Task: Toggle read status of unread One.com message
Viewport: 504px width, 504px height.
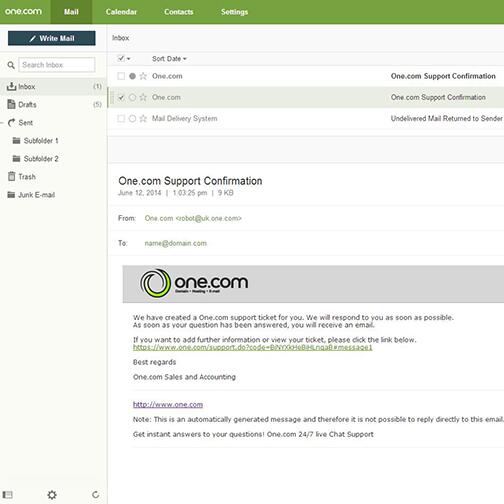Action: click(x=132, y=76)
